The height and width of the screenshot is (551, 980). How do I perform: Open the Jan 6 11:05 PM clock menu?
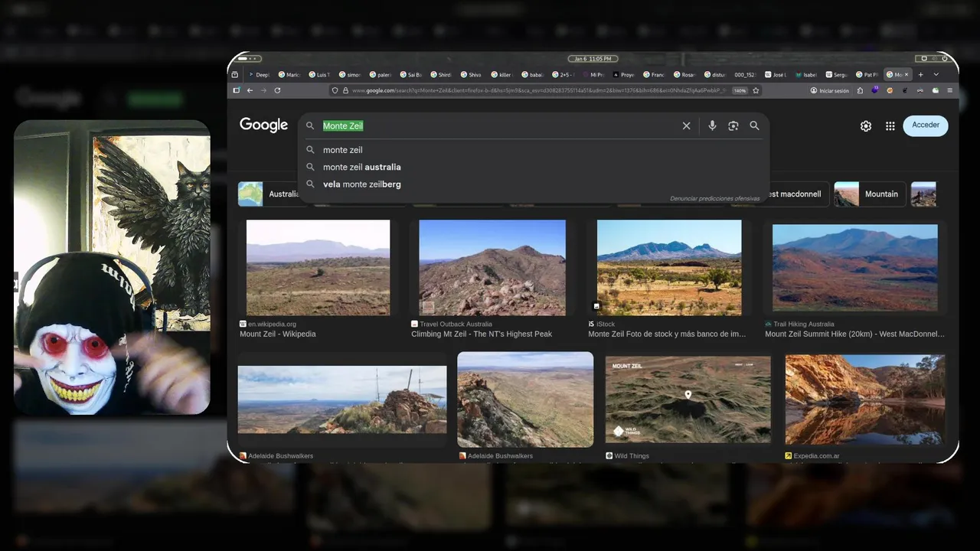click(x=593, y=58)
